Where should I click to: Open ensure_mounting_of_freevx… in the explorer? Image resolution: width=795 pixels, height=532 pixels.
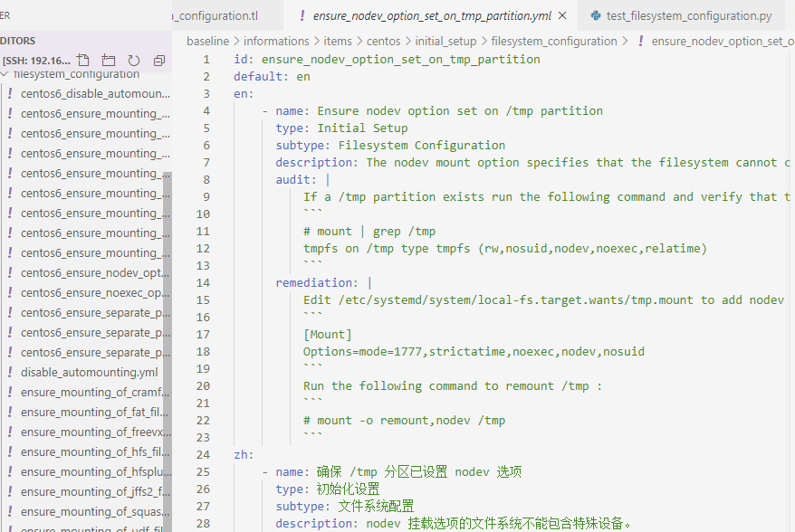click(96, 432)
